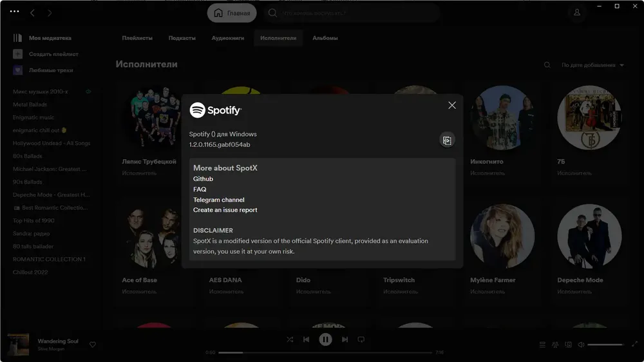Open the friend activity icon
This screenshot has height=362, width=644.
555,345
